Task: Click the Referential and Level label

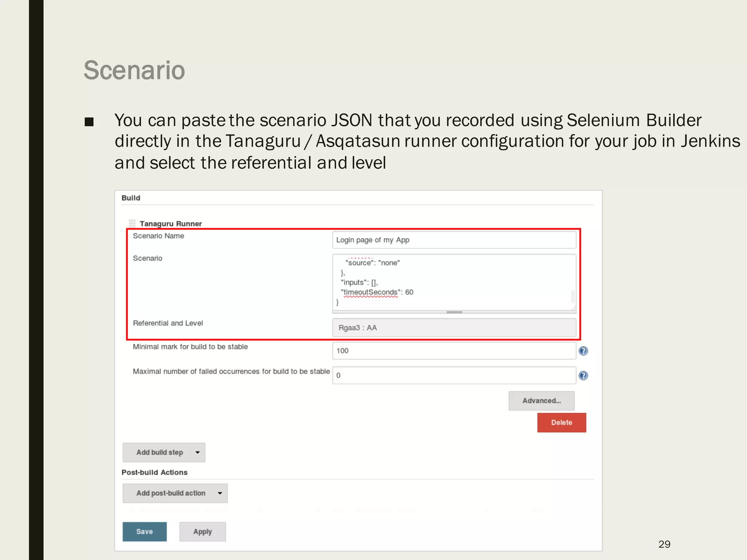Action: coord(168,323)
